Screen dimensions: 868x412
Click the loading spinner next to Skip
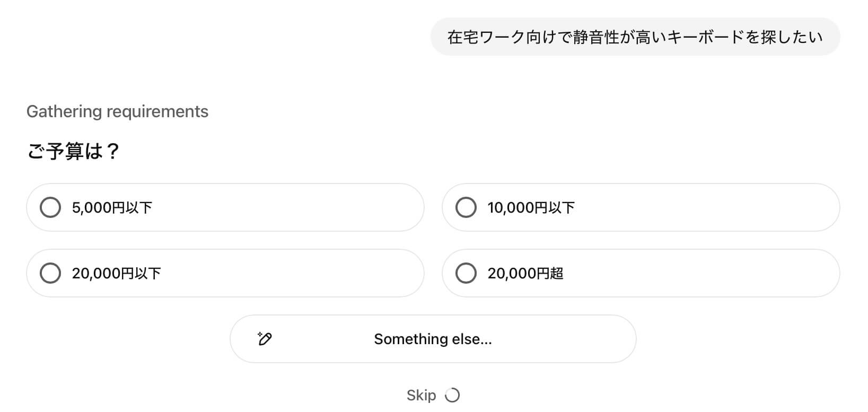click(x=452, y=395)
